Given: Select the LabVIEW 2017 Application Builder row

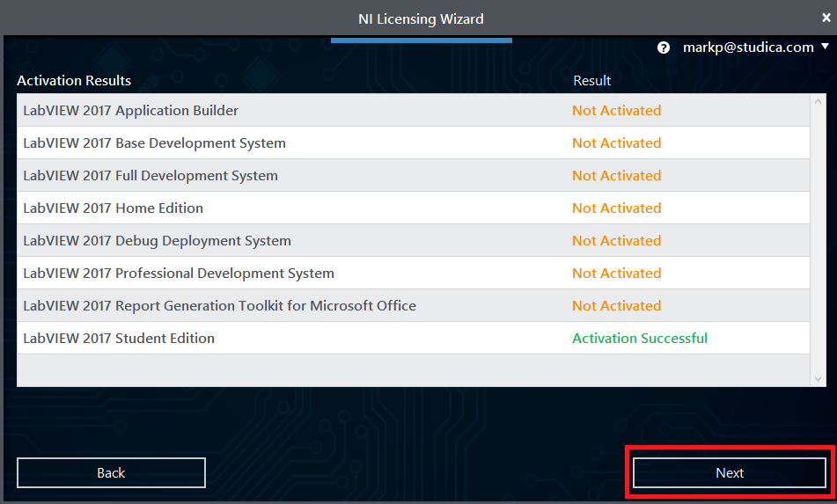Looking at the screenshot, I should (413, 111).
